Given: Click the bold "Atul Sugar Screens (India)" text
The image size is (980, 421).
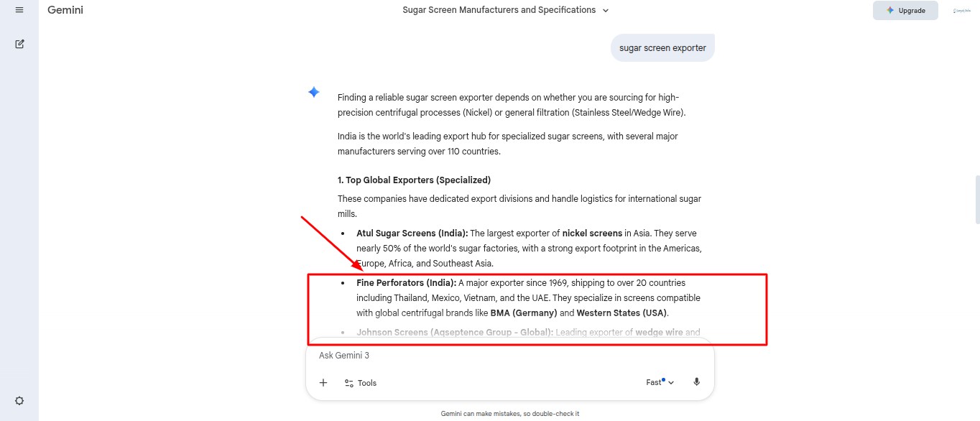Looking at the screenshot, I should click(412, 233).
